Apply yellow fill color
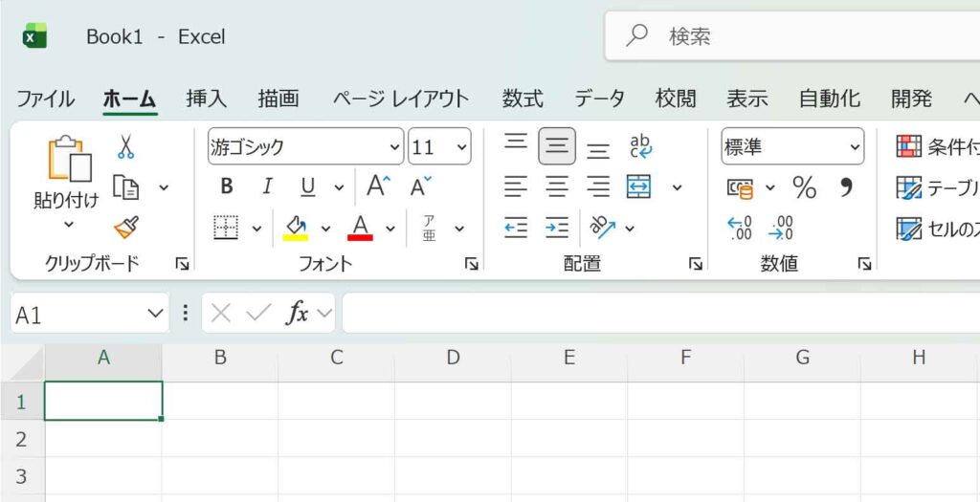This screenshot has height=502, width=980. tap(295, 228)
